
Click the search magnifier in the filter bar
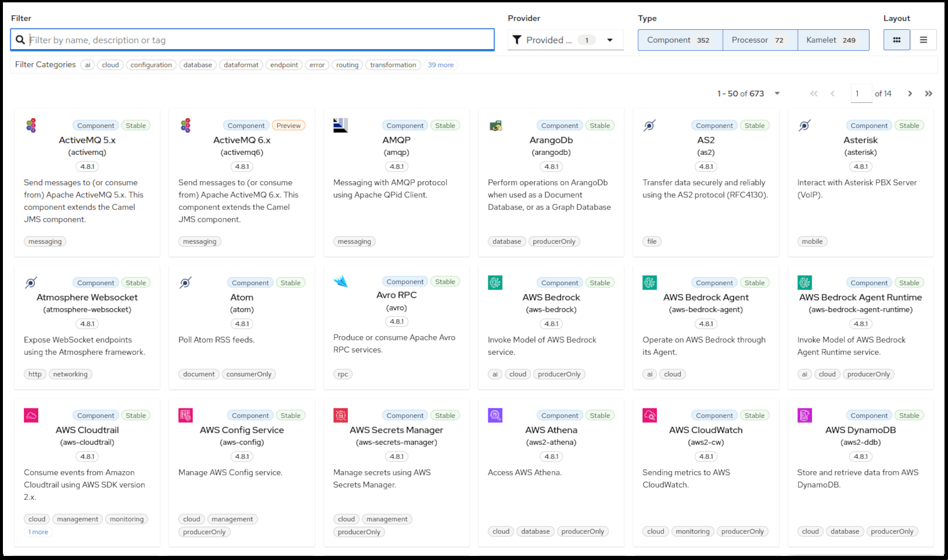tap(20, 40)
